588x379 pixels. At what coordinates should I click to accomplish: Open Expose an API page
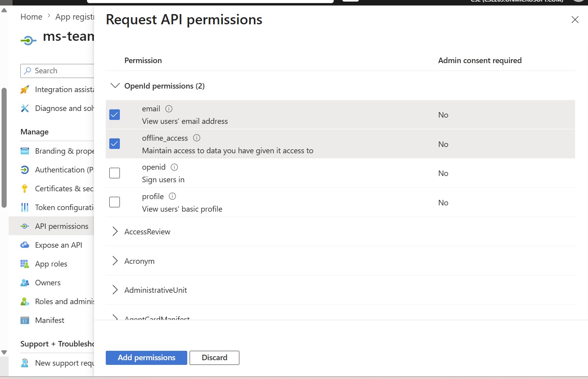58,245
